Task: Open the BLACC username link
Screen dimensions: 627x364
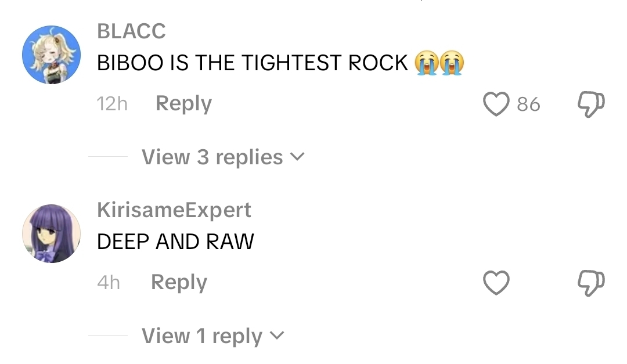Action: [x=131, y=31]
